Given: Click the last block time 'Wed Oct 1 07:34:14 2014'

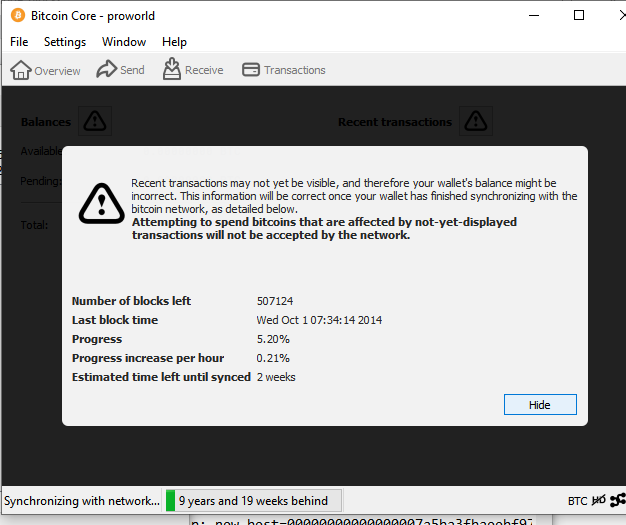Looking at the screenshot, I should click(x=319, y=320).
